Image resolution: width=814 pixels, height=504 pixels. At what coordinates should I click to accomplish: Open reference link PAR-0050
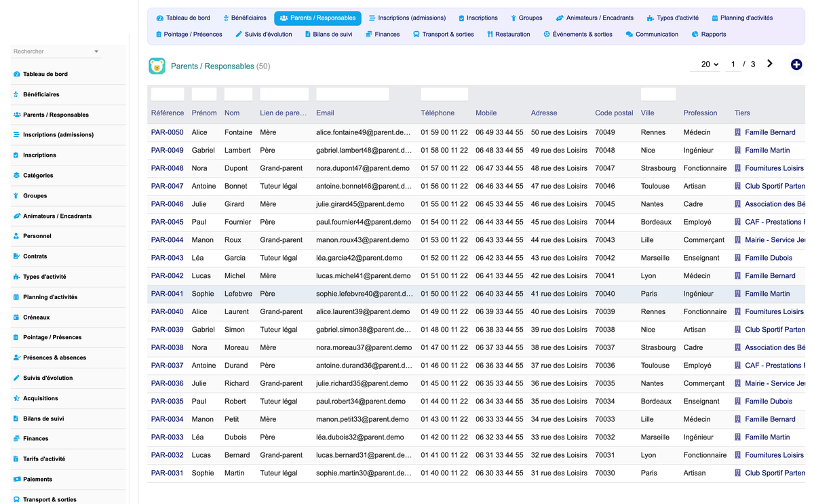coord(167,132)
